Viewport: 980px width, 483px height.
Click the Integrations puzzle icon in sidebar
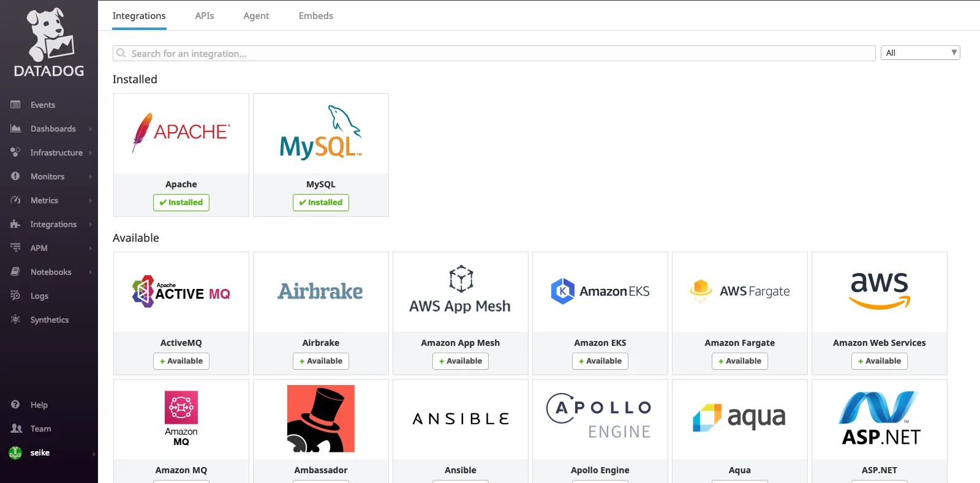15,224
